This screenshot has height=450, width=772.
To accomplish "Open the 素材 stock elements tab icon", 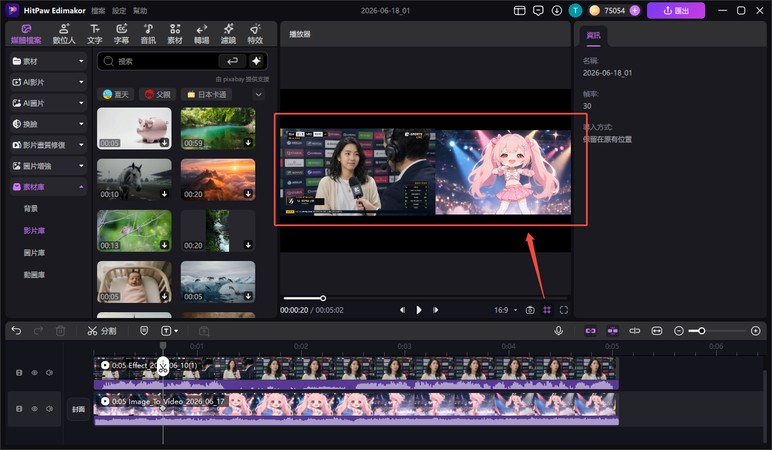I will pyautogui.click(x=175, y=34).
